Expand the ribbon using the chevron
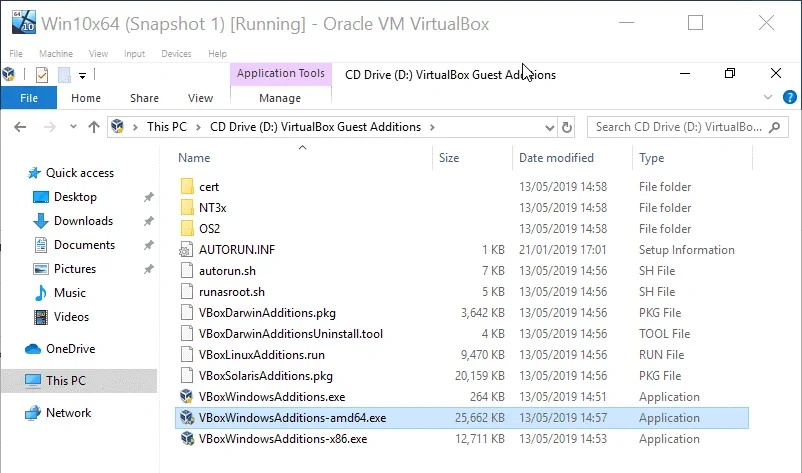Screen dimensions: 802x473 point(767,98)
